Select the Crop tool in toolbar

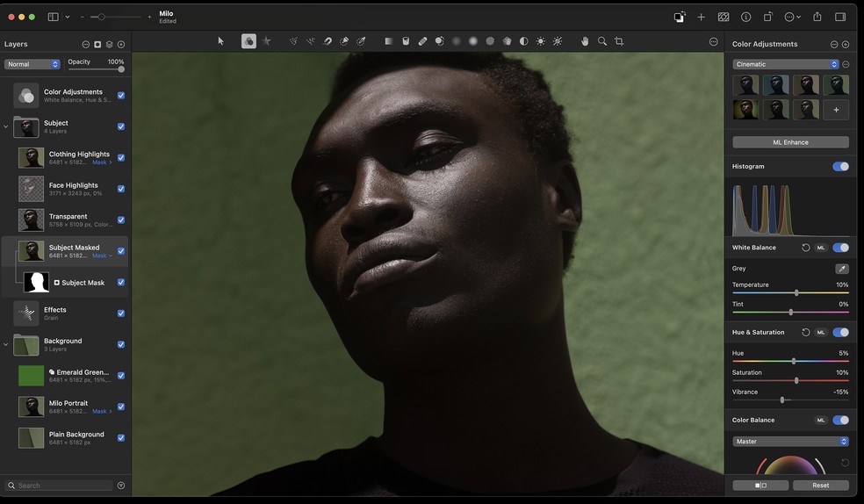pyautogui.click(x=619, y=41)
